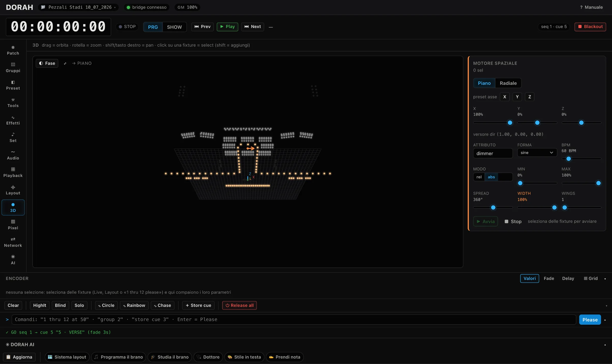Go to Prev cue
The height and width of the screenshot is (364, 612).
[x=202, y=27]
